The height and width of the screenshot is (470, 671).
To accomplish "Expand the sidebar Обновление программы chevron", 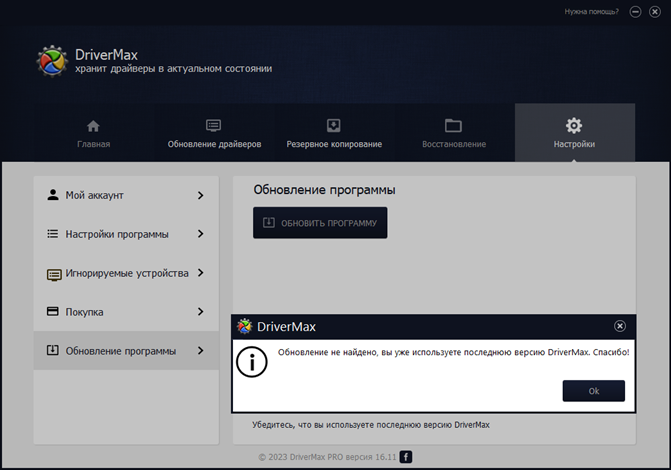I will (200, 351).
